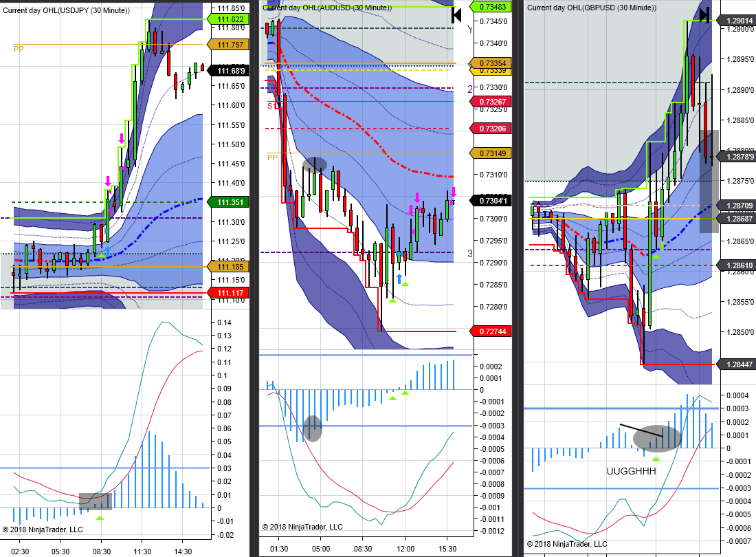Image resolution: width=756 pixels, height=557 pixels.
Task: Click green 0.73483 price marker
Action: [490, 7]
